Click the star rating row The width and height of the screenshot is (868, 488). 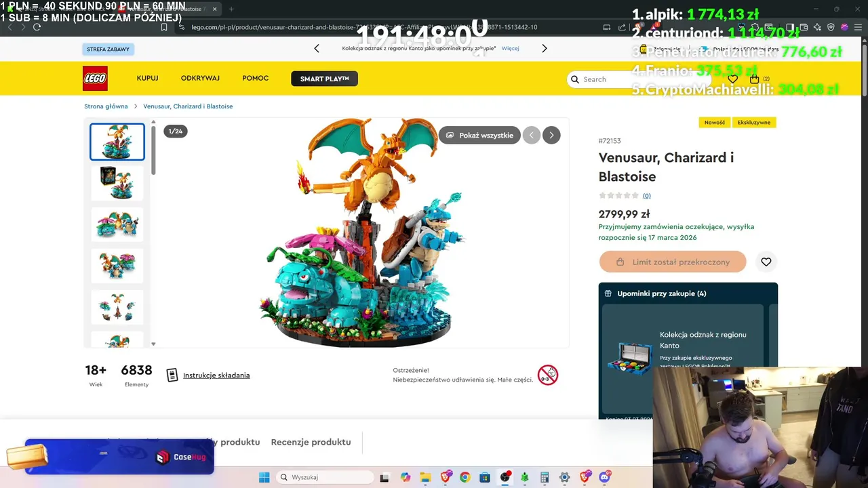(618, 195)
